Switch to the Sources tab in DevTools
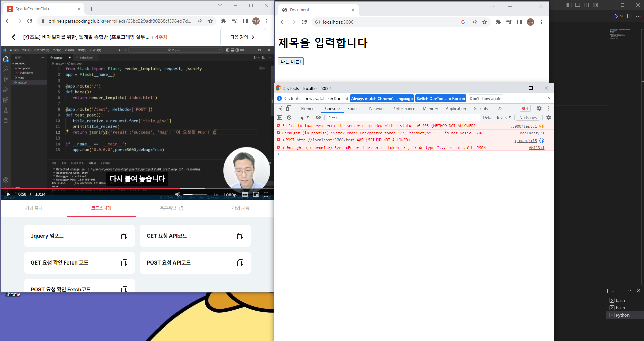The height and width of the screenshot is (341, 644). [354, 108]
